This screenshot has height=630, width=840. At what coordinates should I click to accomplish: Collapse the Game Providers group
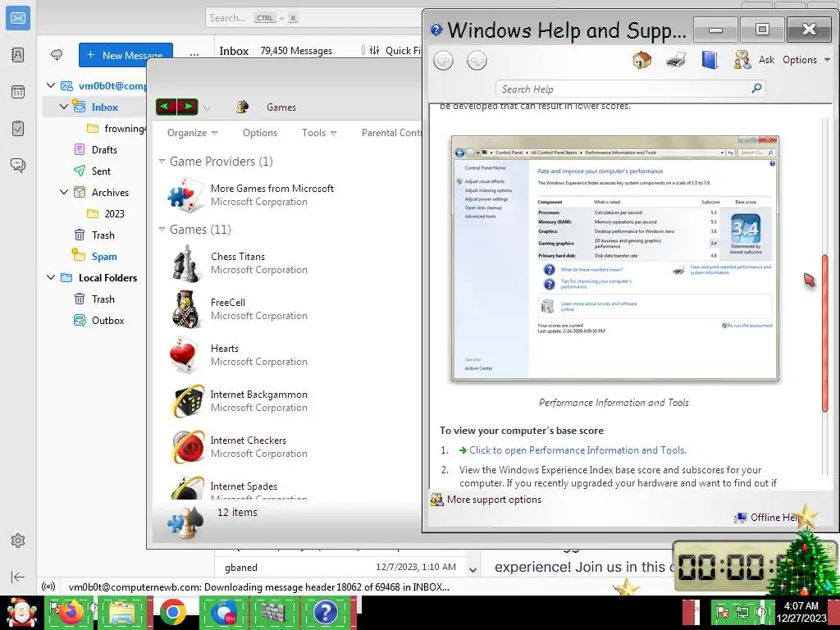(162, 162)
